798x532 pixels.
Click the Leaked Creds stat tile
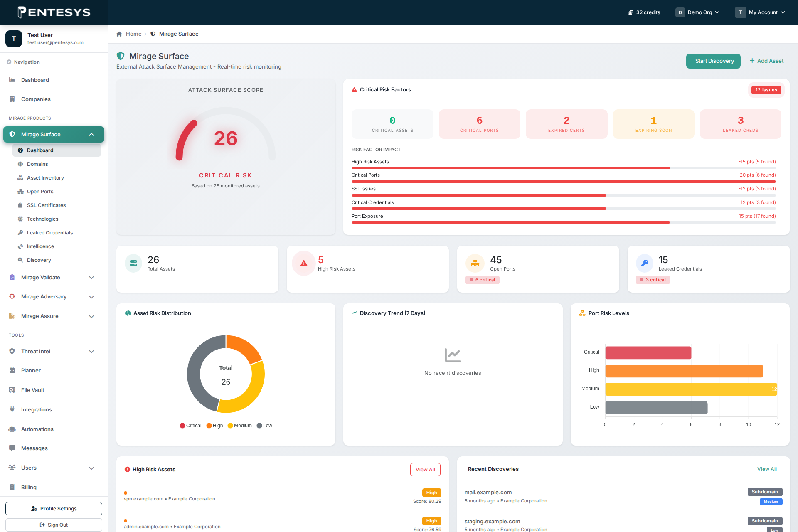(x=741, y=124)
